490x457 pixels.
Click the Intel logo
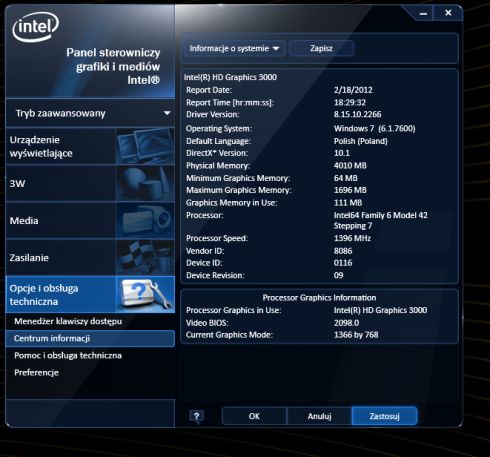click(x=36, y=27)
